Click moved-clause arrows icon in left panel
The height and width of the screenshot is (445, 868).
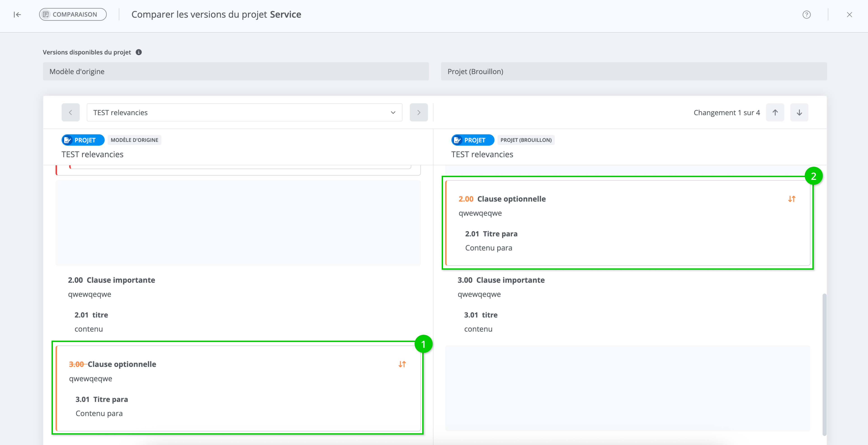coord(402,364)
